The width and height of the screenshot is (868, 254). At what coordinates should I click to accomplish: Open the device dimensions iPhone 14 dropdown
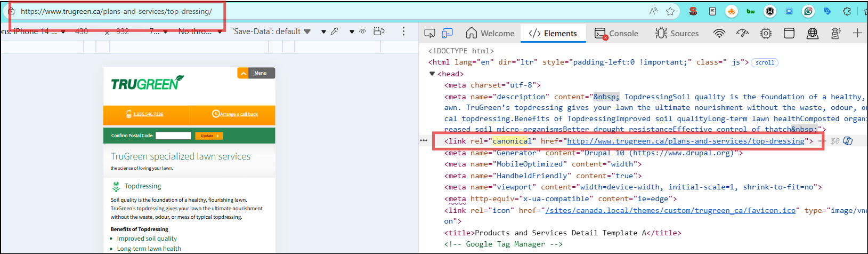click(33, 31)
